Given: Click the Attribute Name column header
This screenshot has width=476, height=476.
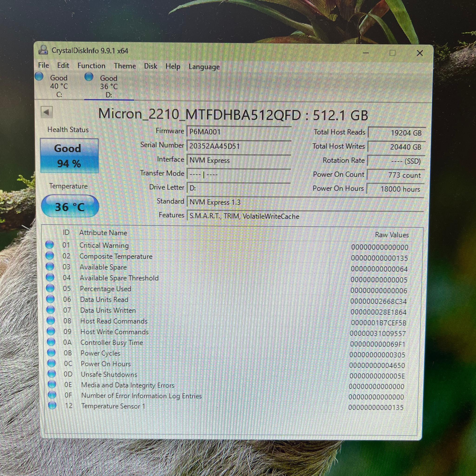Looking at the screenshot, I should click(x=103, y=233).
